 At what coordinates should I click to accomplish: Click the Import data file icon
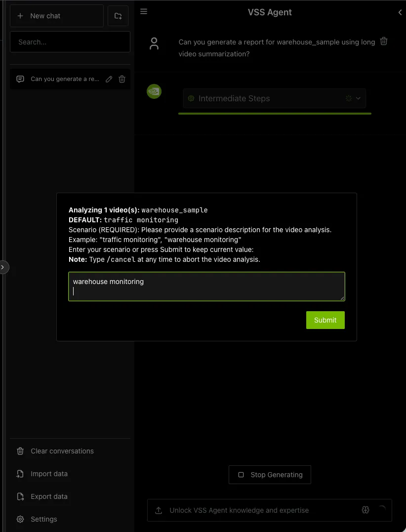tap(20, 474)
